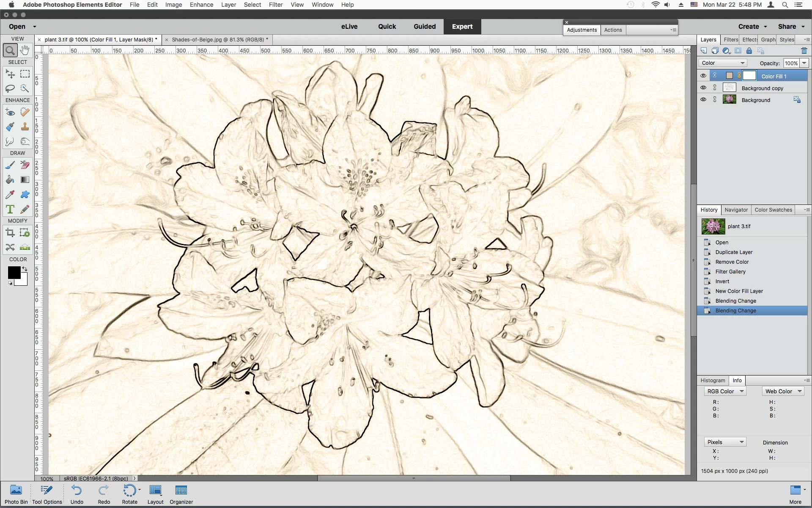
Task: Select the Crop tool
Action: pyautogui.click(x=10, y=232)
